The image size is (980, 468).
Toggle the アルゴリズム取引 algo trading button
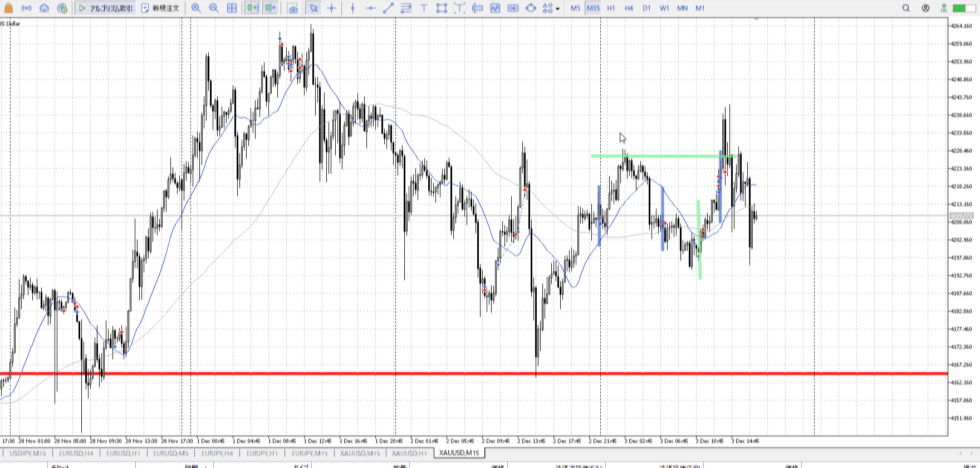[x=106, y=8]
